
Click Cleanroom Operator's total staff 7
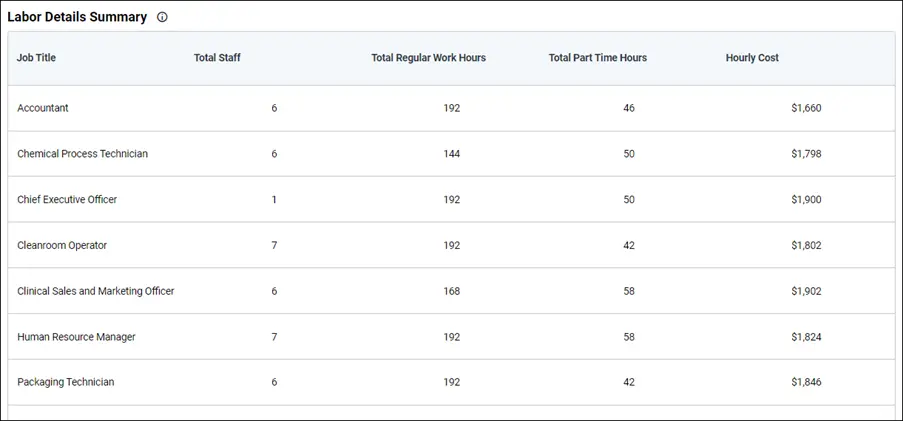(x=274, y=245)
